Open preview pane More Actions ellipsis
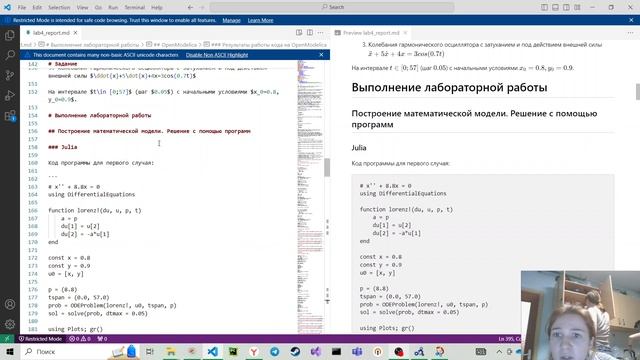640x360 pixels. [x=631, y=33]
